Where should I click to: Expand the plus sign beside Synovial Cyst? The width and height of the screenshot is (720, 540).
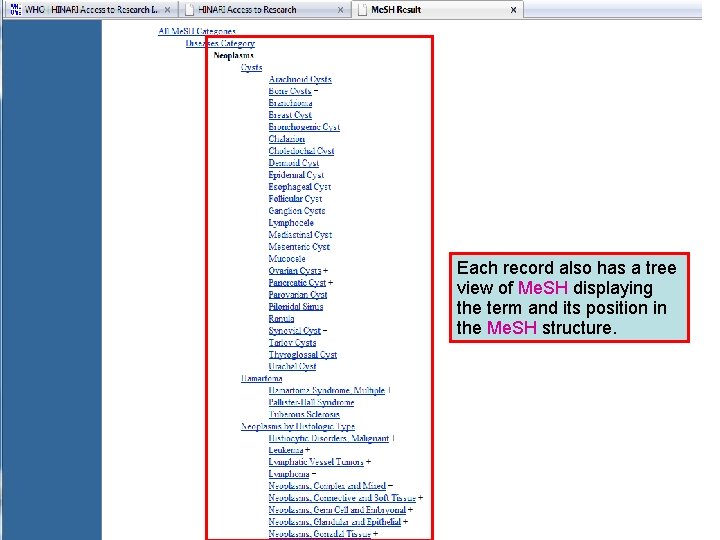pyautogui.click(x=325, y=330)
